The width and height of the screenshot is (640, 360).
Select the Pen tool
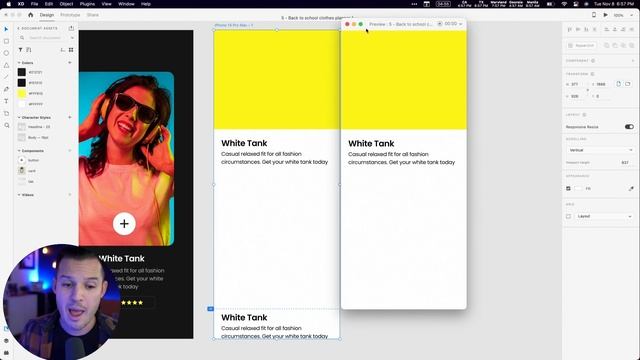coord(6,89)
